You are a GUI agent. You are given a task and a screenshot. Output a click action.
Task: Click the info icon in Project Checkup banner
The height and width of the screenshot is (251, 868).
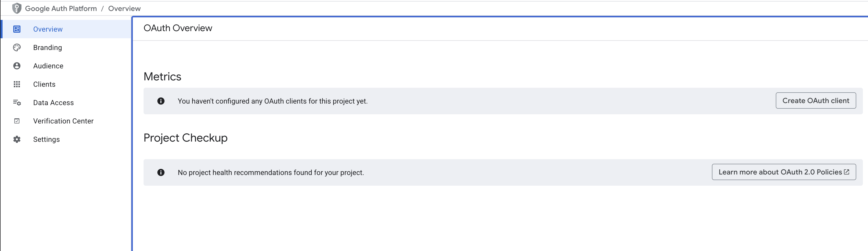161,172
